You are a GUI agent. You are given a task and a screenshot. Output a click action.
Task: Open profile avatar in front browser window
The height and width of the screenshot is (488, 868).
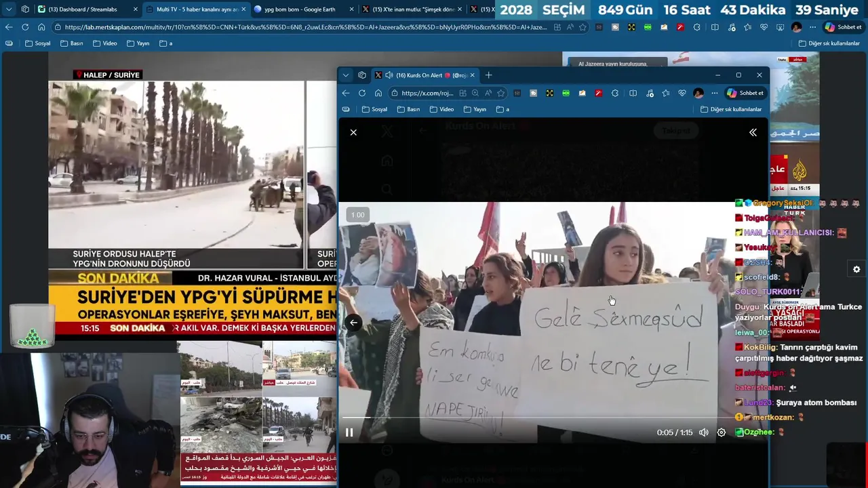tap(698, 93)
